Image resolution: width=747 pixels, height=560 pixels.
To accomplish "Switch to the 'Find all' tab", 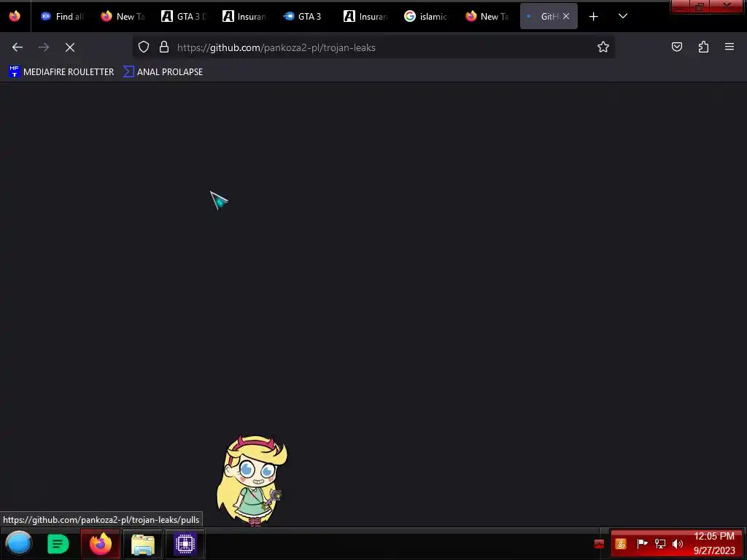I will pyautogui.click(x=63, y=17).
